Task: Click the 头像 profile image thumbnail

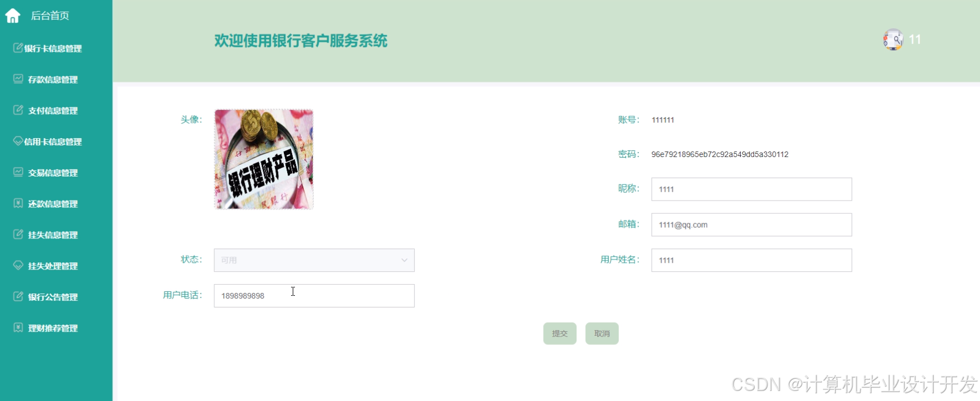Action: 264,159
